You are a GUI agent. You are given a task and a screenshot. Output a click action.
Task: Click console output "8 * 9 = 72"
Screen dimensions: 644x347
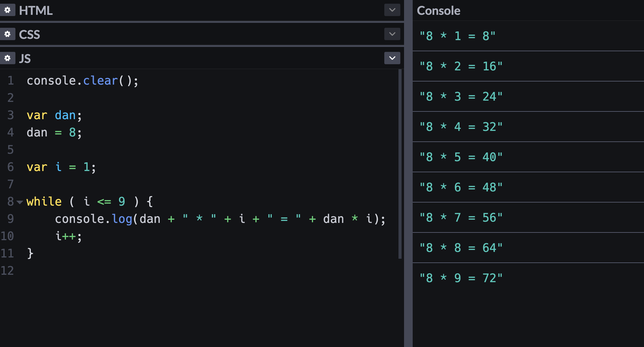(461, 278)
